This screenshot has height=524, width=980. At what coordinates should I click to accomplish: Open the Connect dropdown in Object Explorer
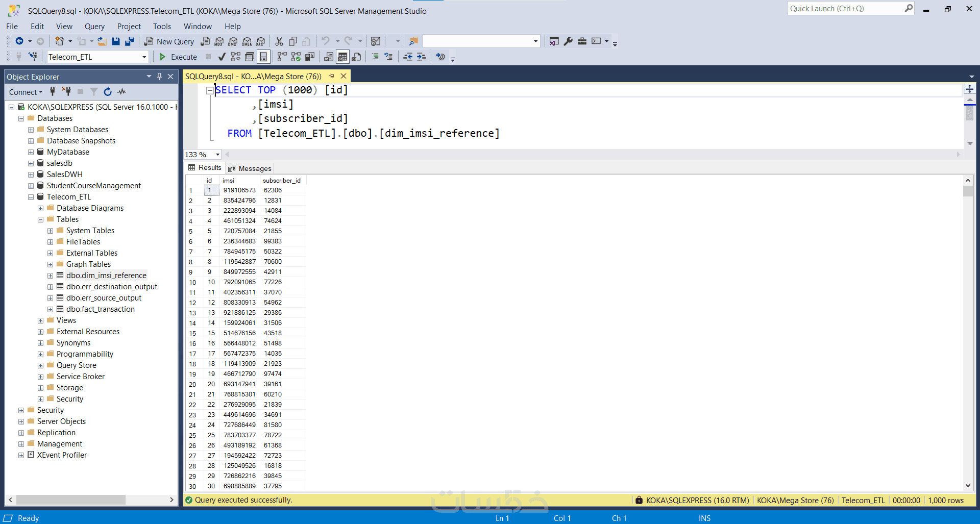pyautogui.click(x=26, y=92)
